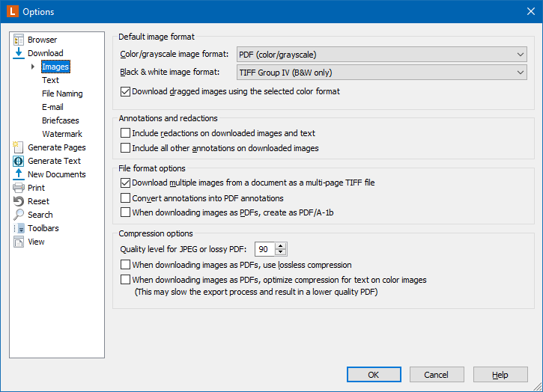Open Color/grayscale image format dropdown
The height and width of the screenshot is (392, 543).
pos(382,55)
